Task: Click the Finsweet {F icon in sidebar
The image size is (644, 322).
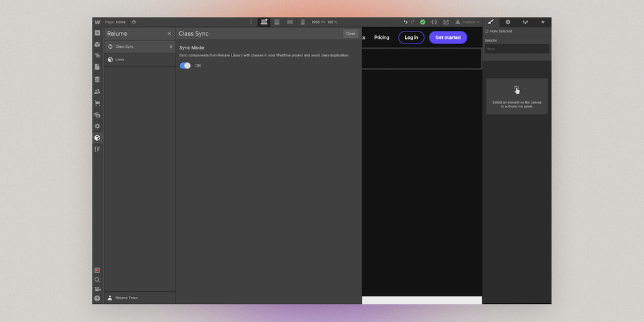Action: click(97, 149)
